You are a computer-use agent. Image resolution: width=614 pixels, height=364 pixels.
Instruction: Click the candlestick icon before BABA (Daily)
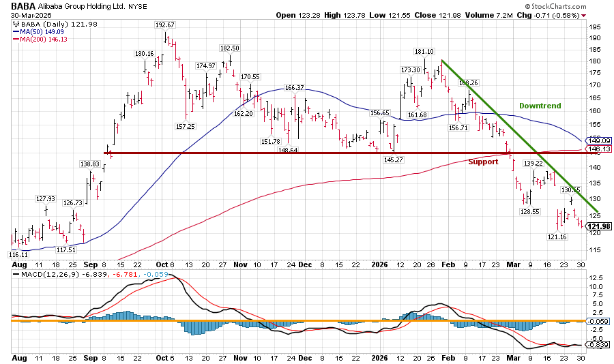(16, 24)
